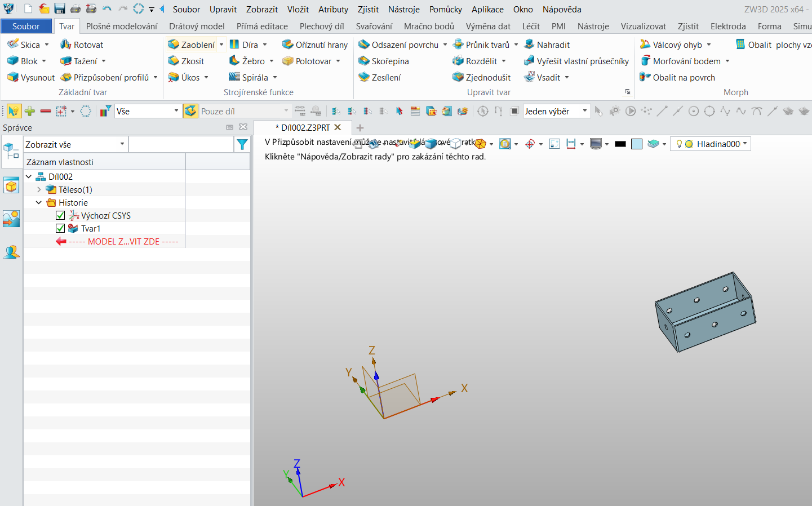Click the Oříznutí hrany tool

pos(315,45)
